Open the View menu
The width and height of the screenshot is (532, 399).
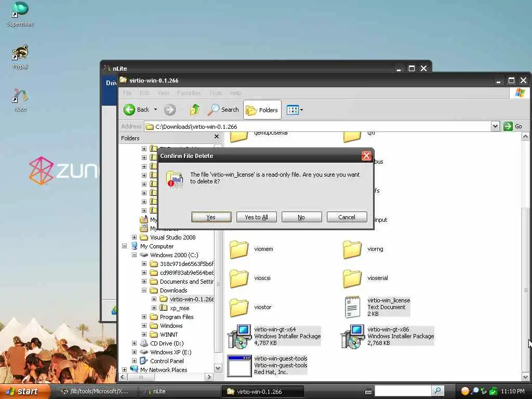(163, 93)
